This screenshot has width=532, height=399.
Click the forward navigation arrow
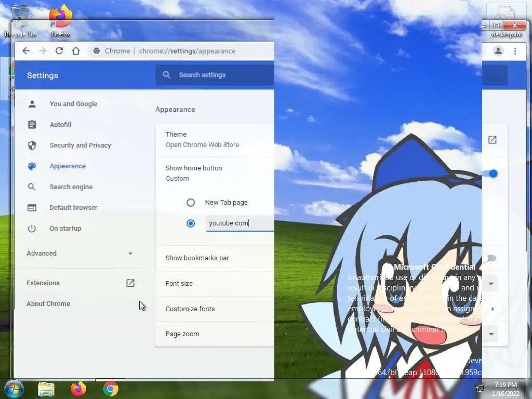click(x=43, y=51)
